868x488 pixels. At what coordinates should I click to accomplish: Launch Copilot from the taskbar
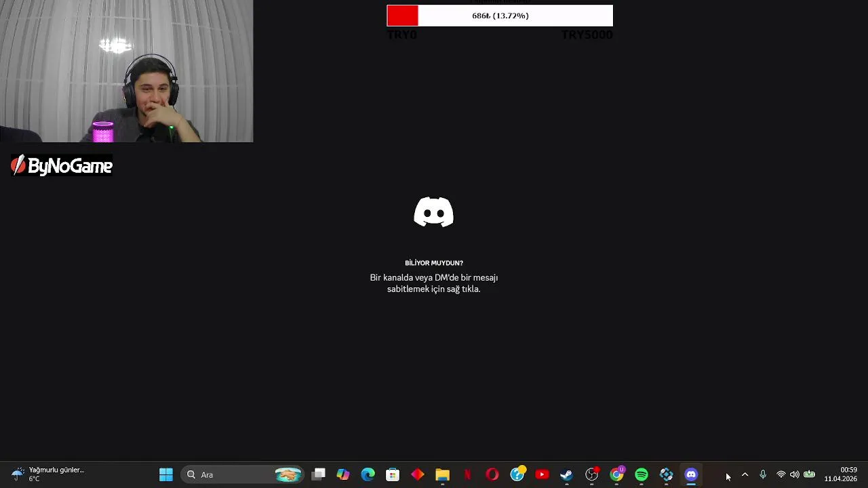pyautogui.click(x=343, y=474)
